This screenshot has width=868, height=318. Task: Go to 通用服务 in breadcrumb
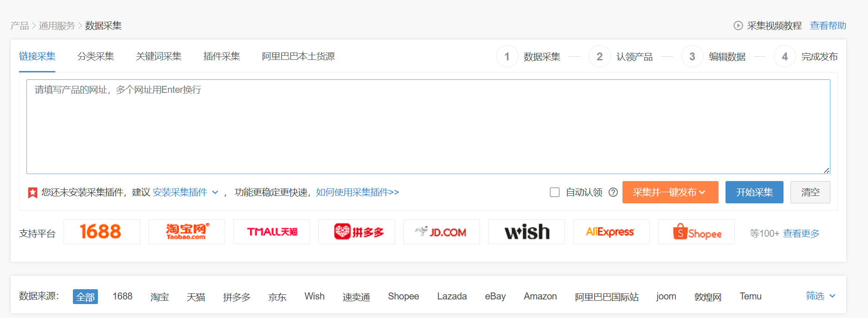[57, 26]
